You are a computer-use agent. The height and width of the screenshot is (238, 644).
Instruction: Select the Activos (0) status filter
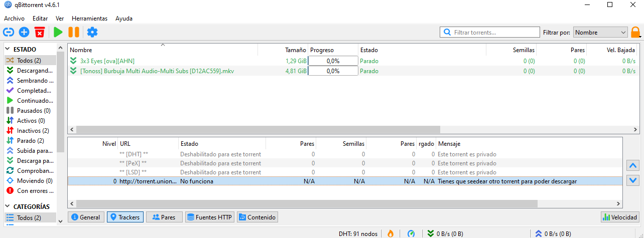pos(30,121)
